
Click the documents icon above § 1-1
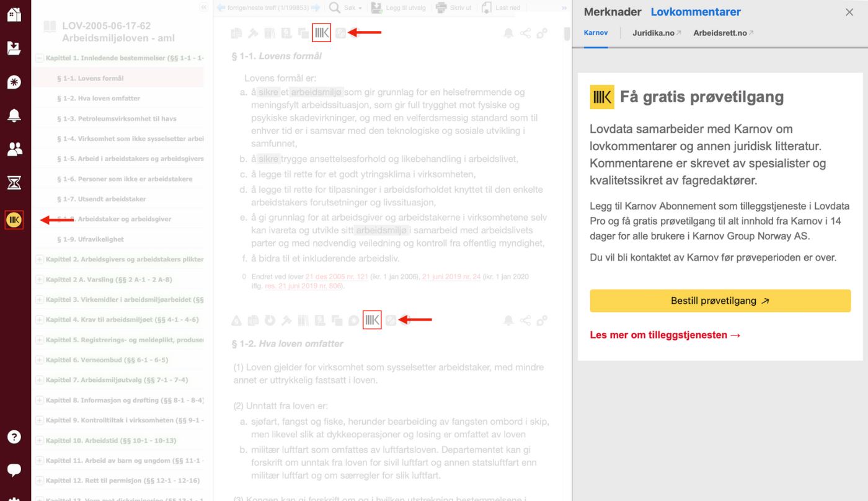click(x=236, y=33)
